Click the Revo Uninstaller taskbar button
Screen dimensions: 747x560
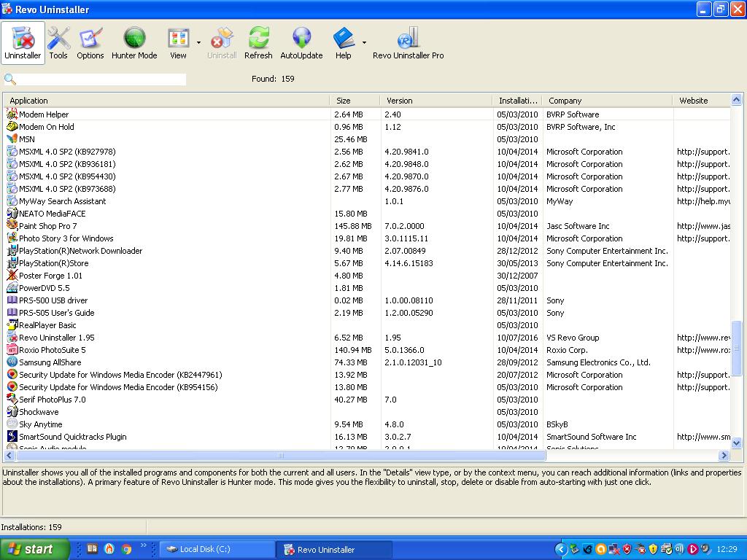tap(334, 549)
